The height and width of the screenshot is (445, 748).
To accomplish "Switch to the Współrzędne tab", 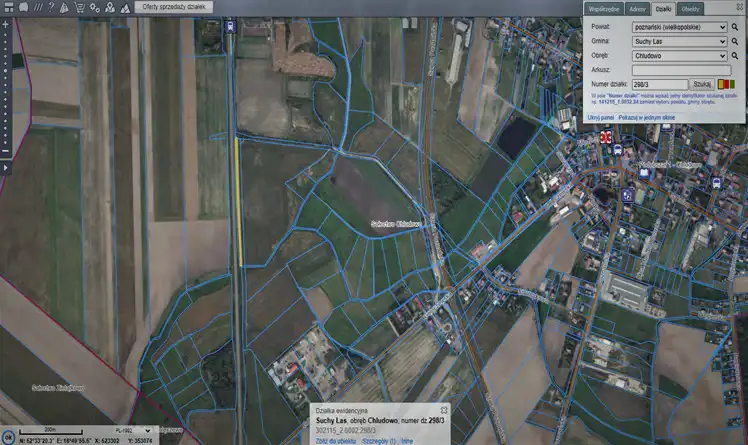I will click(x=604, y=8).
